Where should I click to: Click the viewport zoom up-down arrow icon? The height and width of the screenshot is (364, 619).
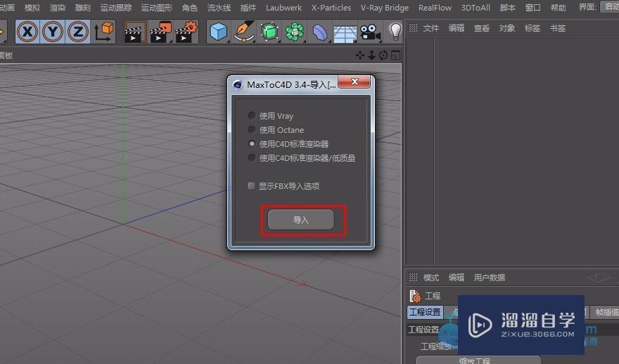click(x=371, y=56)
